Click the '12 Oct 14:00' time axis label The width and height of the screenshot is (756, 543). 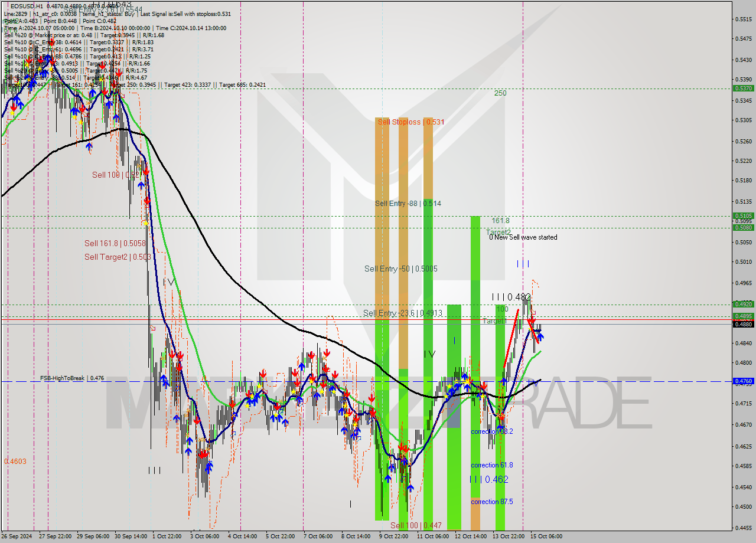pos(470,537)
